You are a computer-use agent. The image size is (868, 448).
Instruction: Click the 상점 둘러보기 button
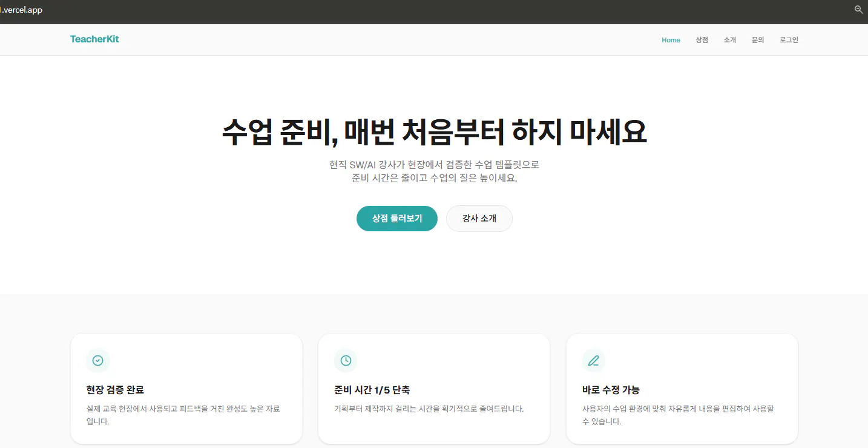tap(397, 219)
